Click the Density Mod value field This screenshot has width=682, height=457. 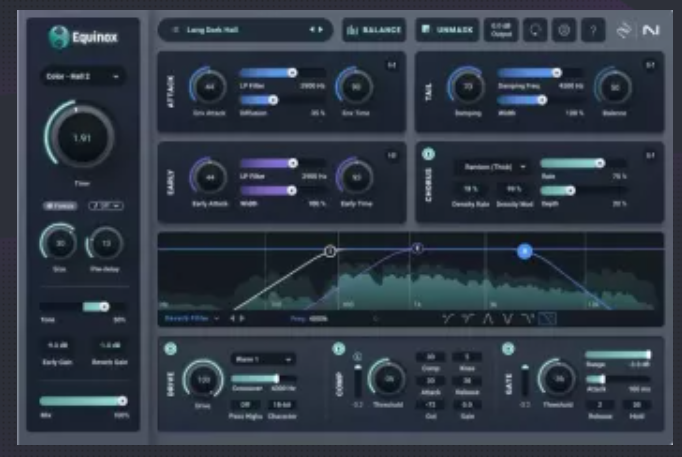514,189
